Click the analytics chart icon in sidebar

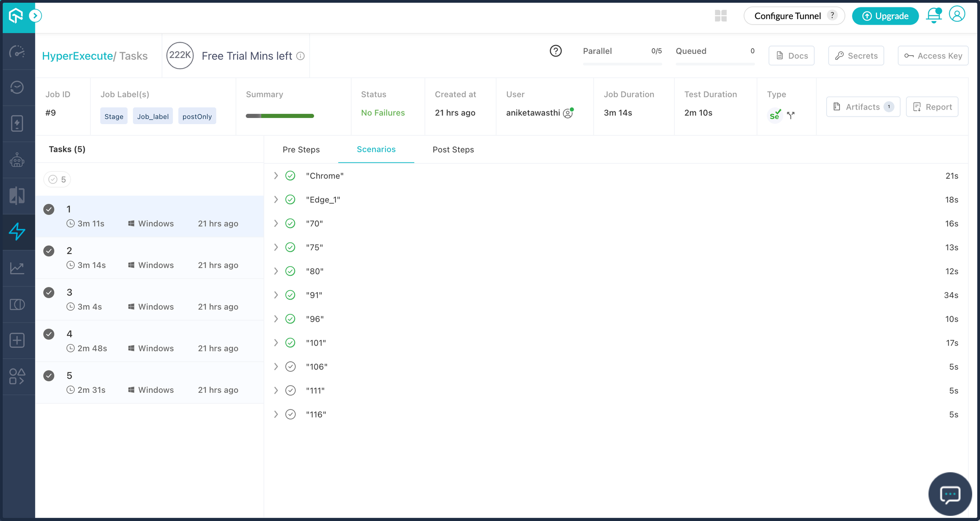pos(18,268)
